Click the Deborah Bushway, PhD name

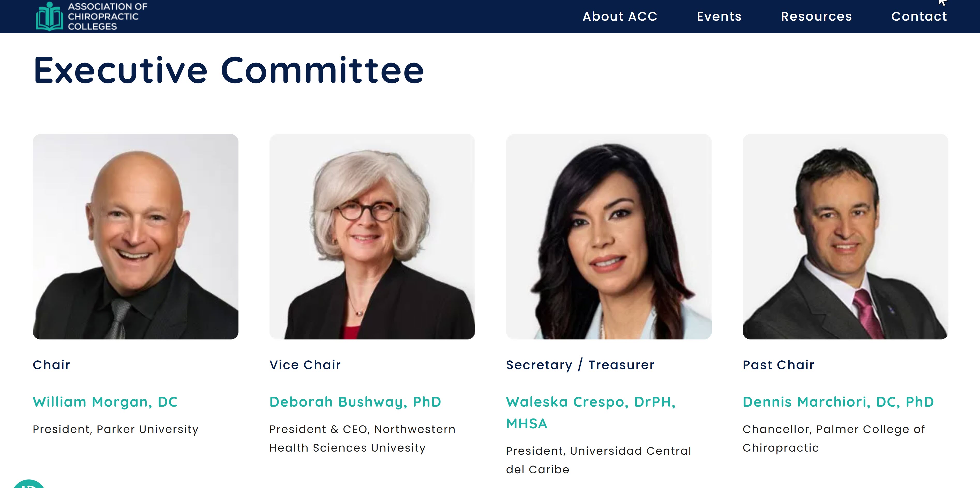coord(355,402)
